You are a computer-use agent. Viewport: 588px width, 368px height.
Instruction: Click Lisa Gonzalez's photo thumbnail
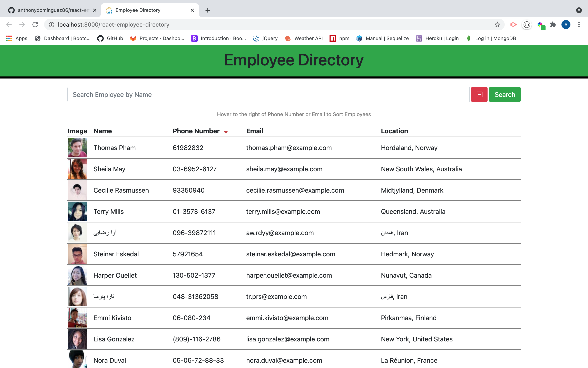point(78,339)
